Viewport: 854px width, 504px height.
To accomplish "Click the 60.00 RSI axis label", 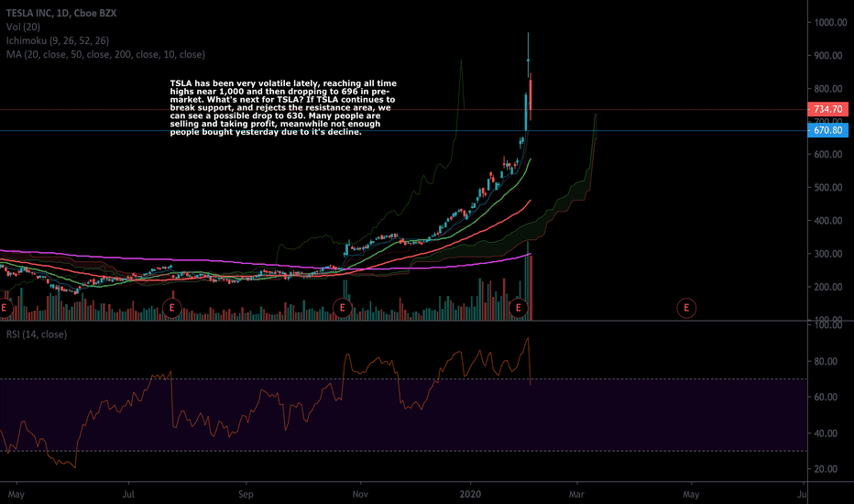I will [x=826, y=397].
